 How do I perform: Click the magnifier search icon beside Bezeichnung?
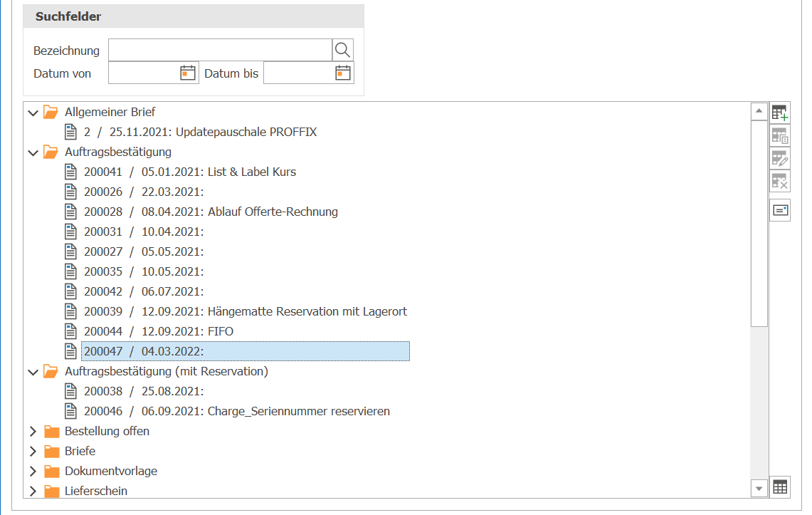[x=342, y=51]
